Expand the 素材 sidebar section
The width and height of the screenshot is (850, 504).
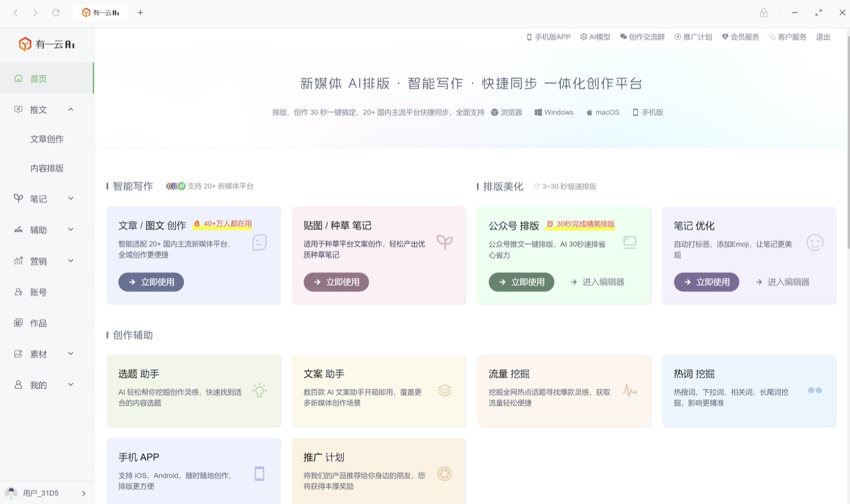point(70,353)
